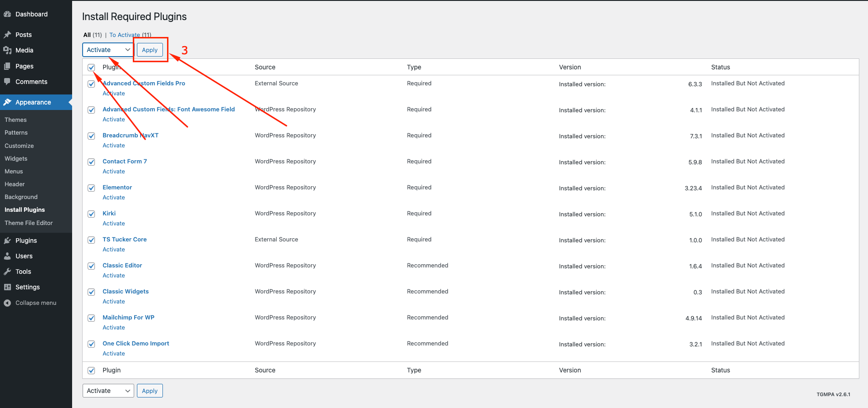Click Activate under Breadcrumb NavXT

coord(114,145)
